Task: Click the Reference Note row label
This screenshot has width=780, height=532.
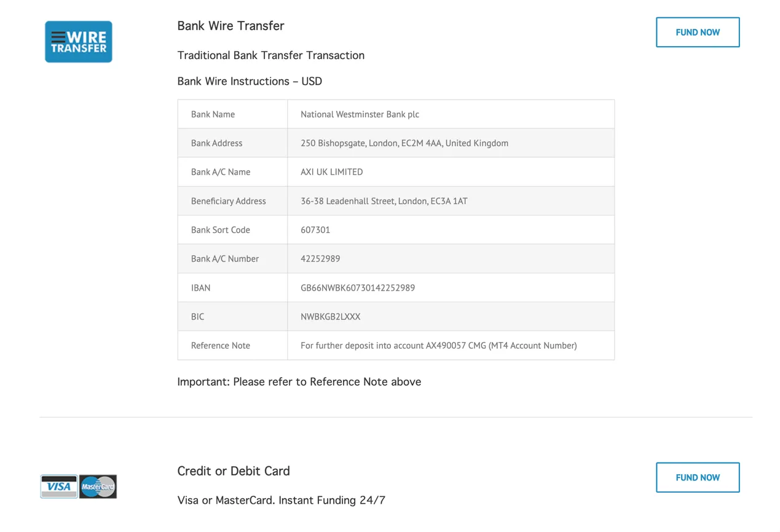Action: (221, 345)
